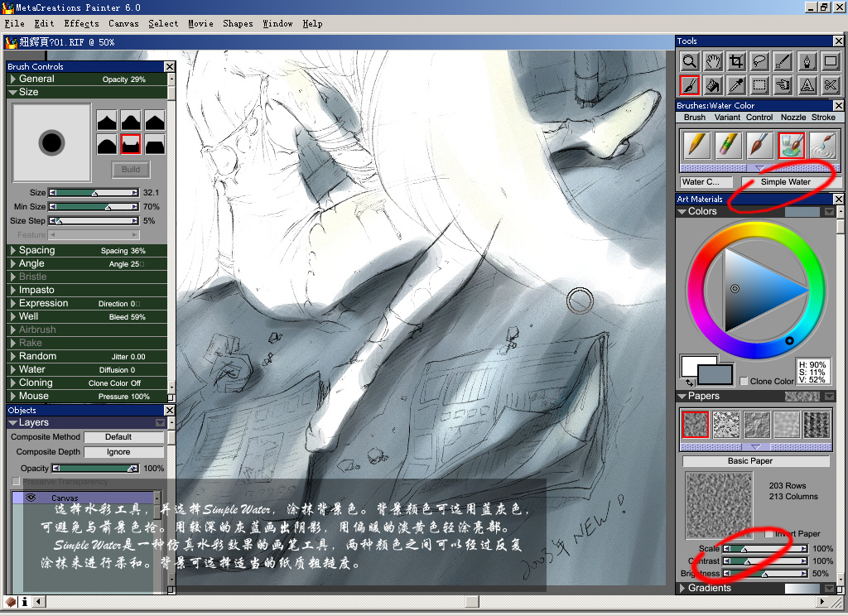848x616 pixels.
Task: Select the Magic Wand tool
Action: (783, 61)
